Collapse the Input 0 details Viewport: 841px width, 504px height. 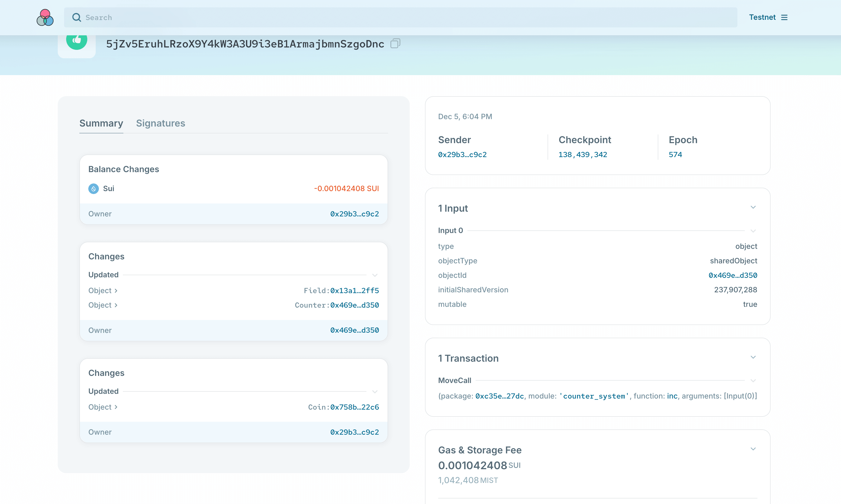coord(753,231)
